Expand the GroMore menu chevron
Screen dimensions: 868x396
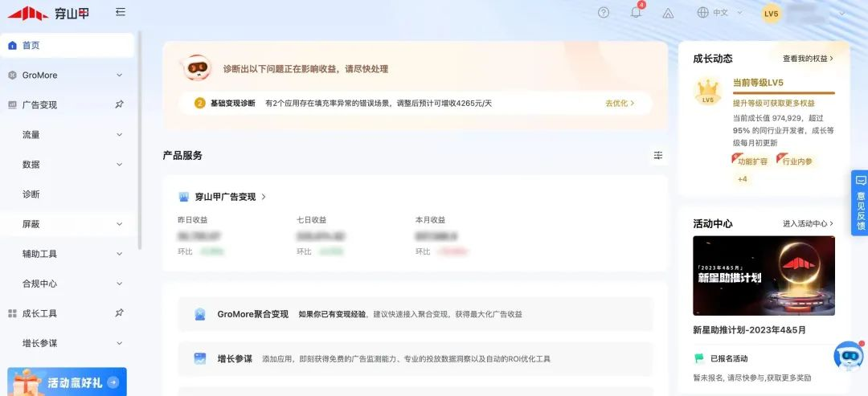pyautogui.click(x=119, y=76)
